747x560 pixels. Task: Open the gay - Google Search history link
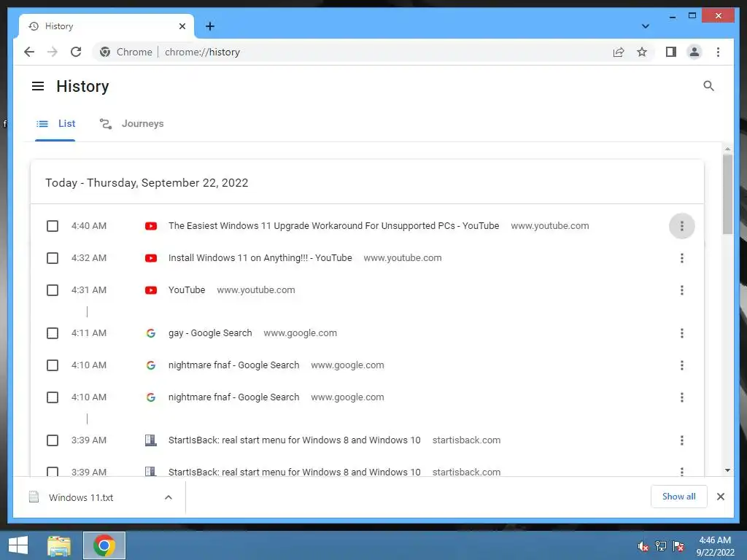210,333
